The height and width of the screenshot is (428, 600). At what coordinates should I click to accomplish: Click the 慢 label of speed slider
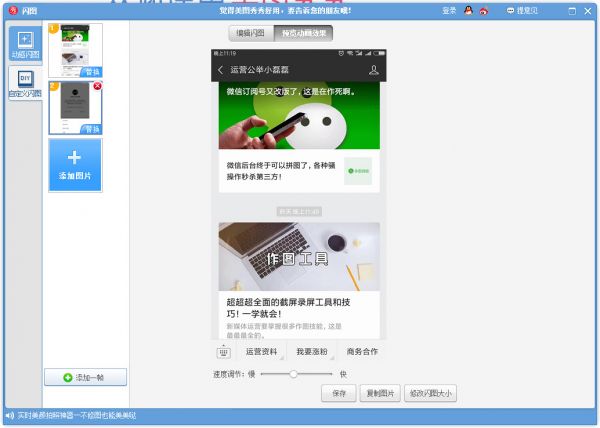tap(251, 374)
